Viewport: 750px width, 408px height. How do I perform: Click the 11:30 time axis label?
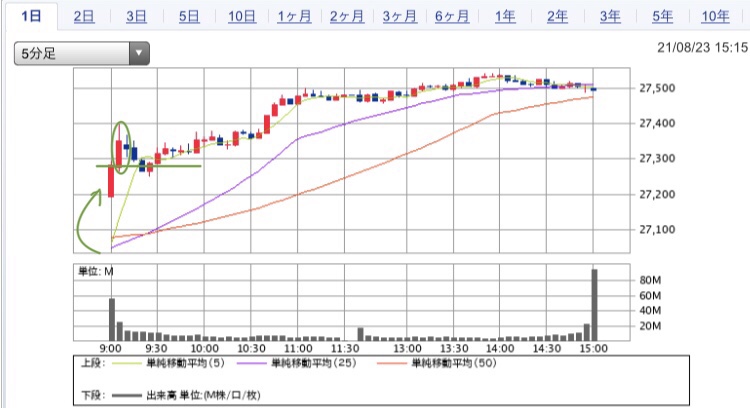[345, 348]
